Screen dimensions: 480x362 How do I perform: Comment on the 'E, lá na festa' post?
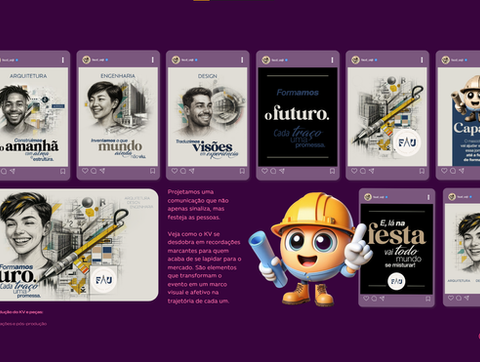pos(374,298)
